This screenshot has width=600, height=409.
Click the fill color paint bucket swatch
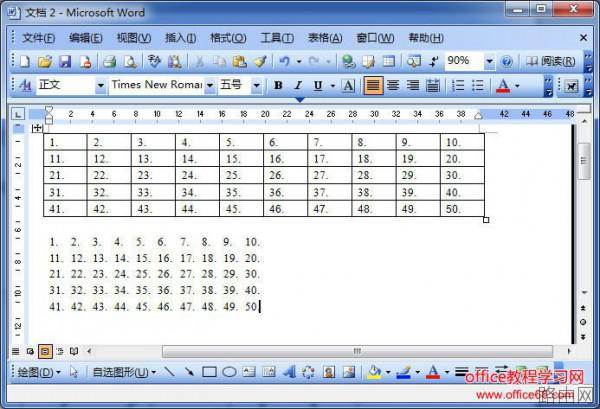click(x=374, y=372)
